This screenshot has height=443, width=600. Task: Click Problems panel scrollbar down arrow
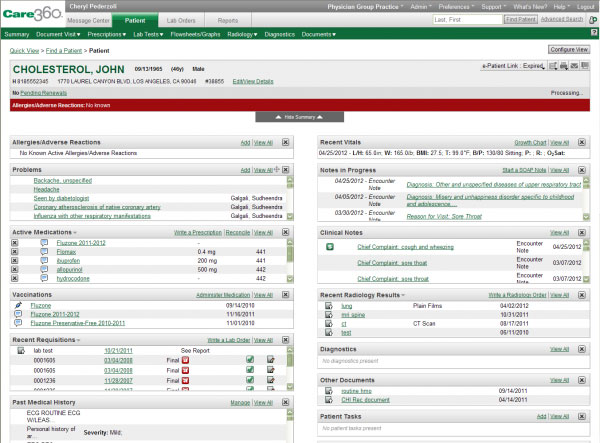click(290, 217)
